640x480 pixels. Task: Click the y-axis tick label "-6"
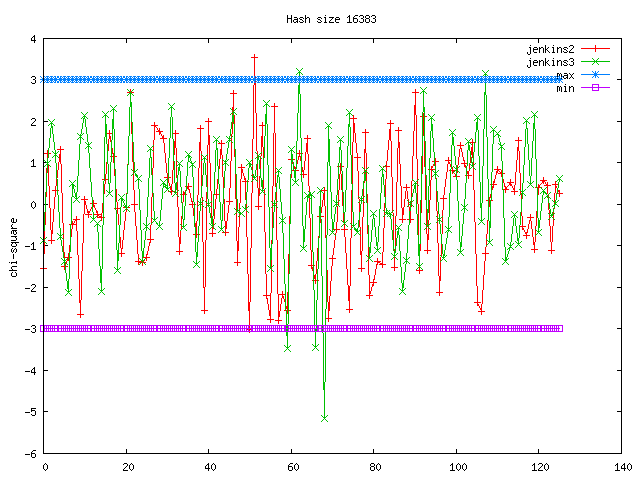point(31,453)
